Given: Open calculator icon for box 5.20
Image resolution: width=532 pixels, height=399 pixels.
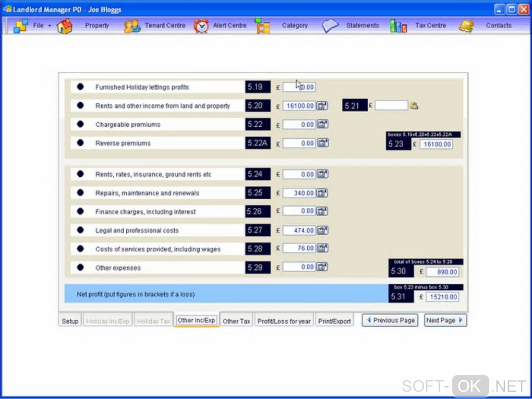Looking at the screenshot, I should click(322, 106).
